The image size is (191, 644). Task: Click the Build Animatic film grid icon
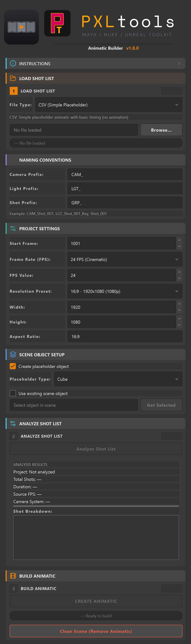pos(13,576)
